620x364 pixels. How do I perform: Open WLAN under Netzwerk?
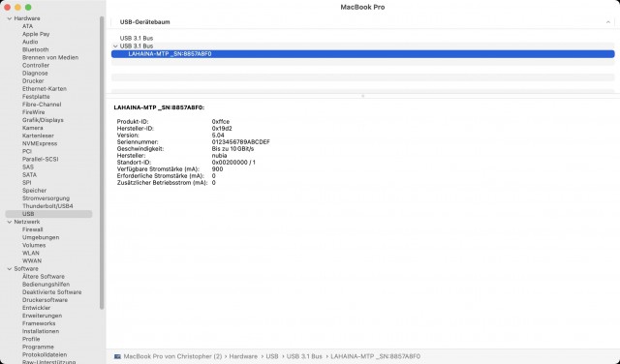pyautogui.click(x=31, y=254)
